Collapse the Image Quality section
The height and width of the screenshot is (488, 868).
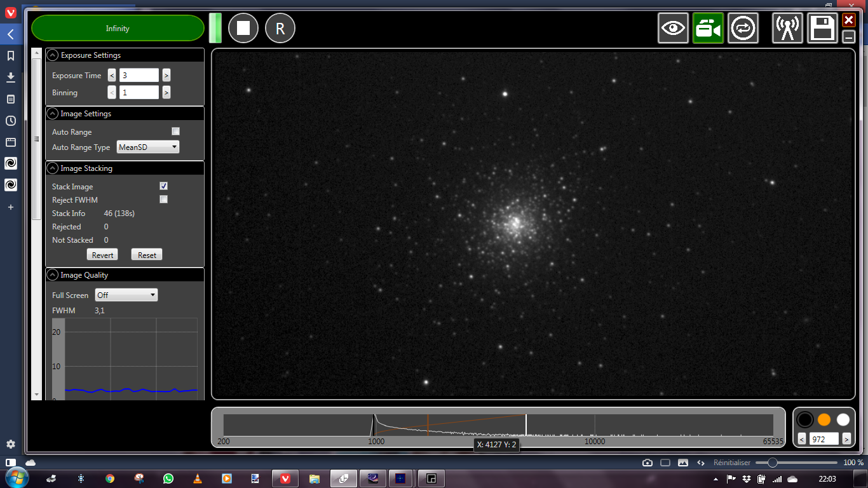tap(53, 275)
